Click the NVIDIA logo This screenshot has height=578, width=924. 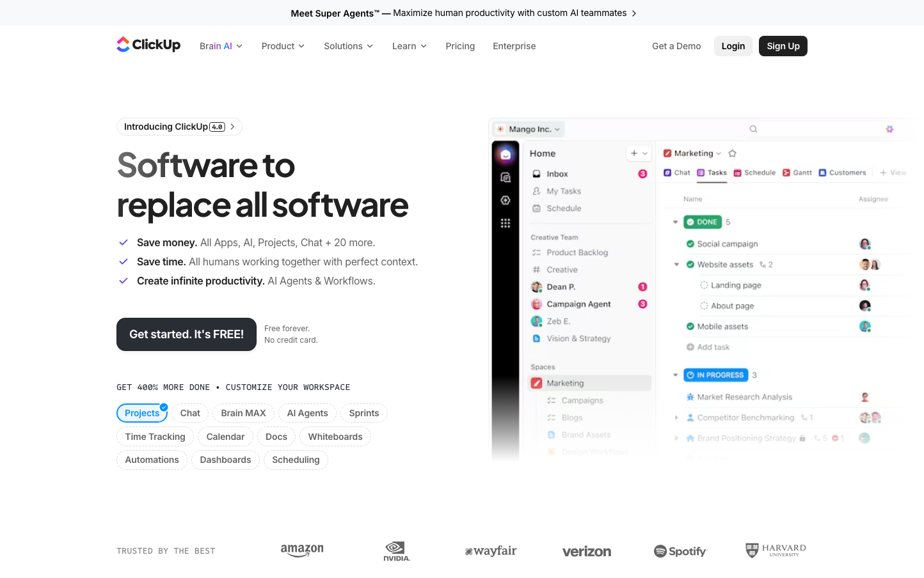pos(396,551)
